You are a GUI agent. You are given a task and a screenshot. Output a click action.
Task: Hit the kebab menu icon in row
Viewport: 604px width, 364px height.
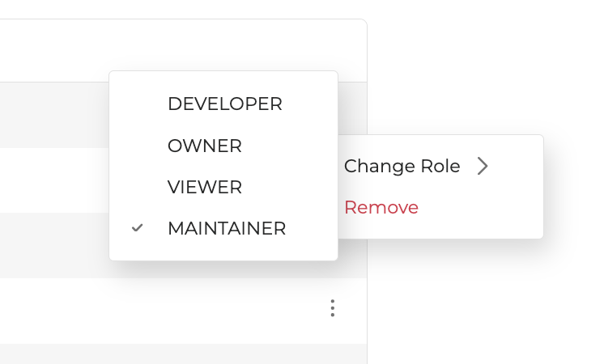click(332, 308)
